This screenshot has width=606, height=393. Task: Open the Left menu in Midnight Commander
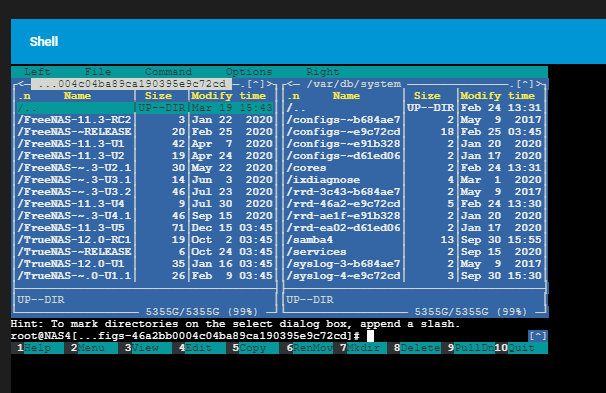pyautogui.click(x=37, y=72)
